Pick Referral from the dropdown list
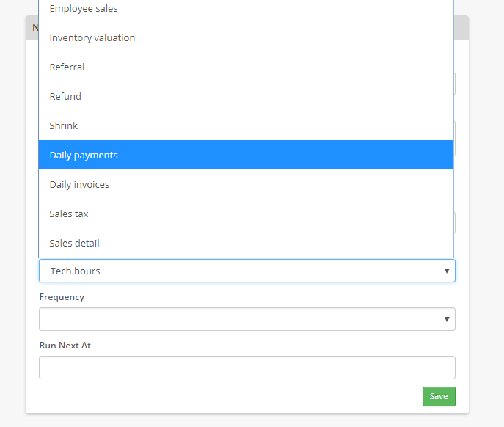Image resolution: width=504 pixels, height=427 pixels. (67, 67)
